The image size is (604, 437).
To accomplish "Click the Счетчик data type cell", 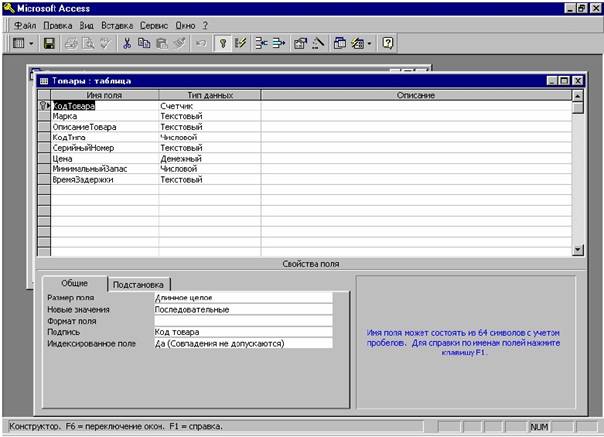I will tap(210, 106).
